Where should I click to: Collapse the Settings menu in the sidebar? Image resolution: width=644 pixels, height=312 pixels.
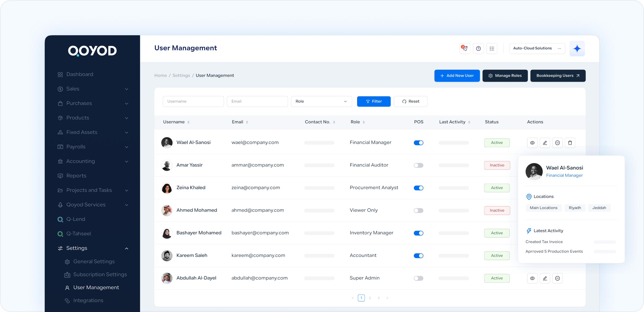point(93,248)
